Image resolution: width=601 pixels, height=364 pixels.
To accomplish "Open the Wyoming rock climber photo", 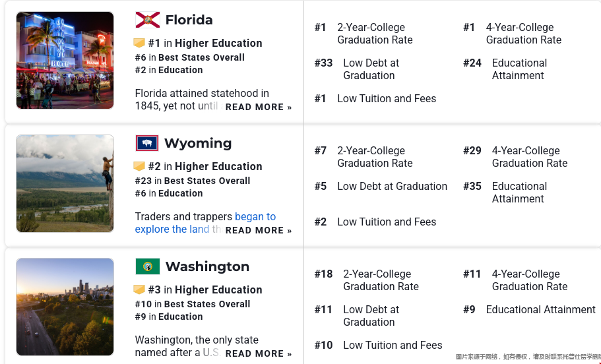I will [x=65, y=183].
